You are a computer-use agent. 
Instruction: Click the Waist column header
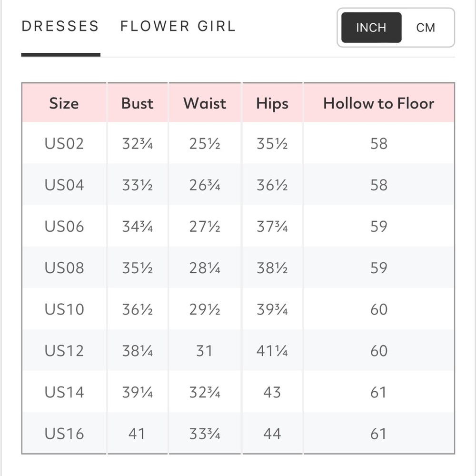205,103
